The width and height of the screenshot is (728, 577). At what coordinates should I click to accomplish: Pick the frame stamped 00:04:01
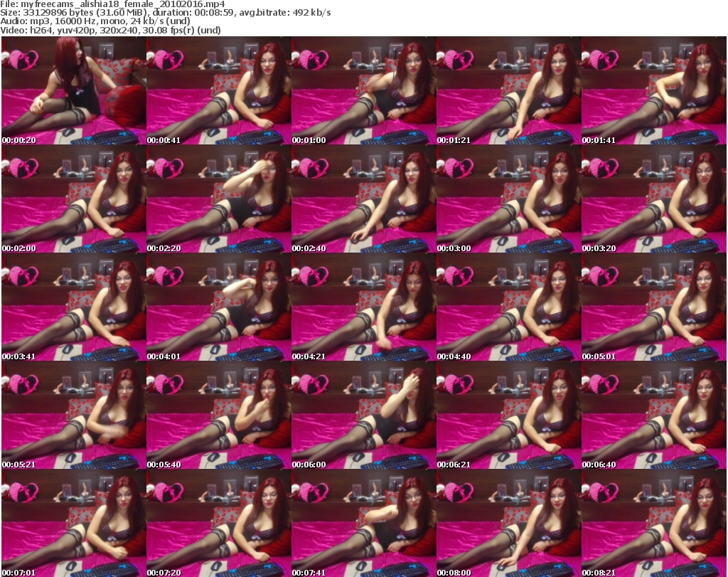(x=219, y=307)
